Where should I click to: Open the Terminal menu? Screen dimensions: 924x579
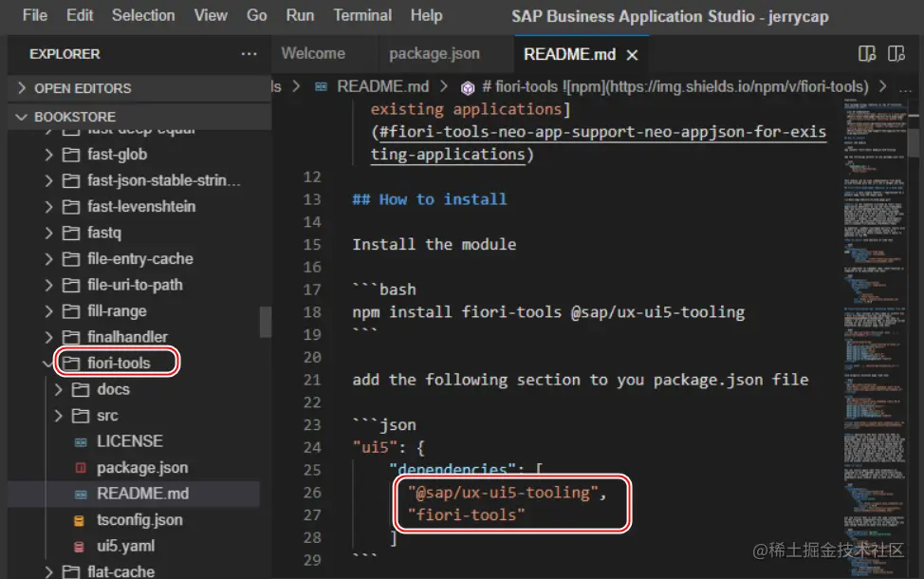pos(362,15)
